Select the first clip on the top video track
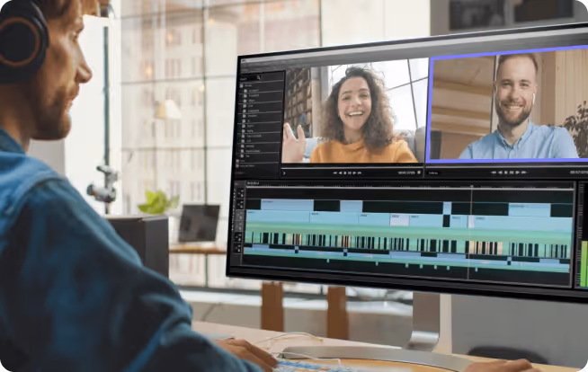Screen dimensions: 588x372 pos(287,205)
